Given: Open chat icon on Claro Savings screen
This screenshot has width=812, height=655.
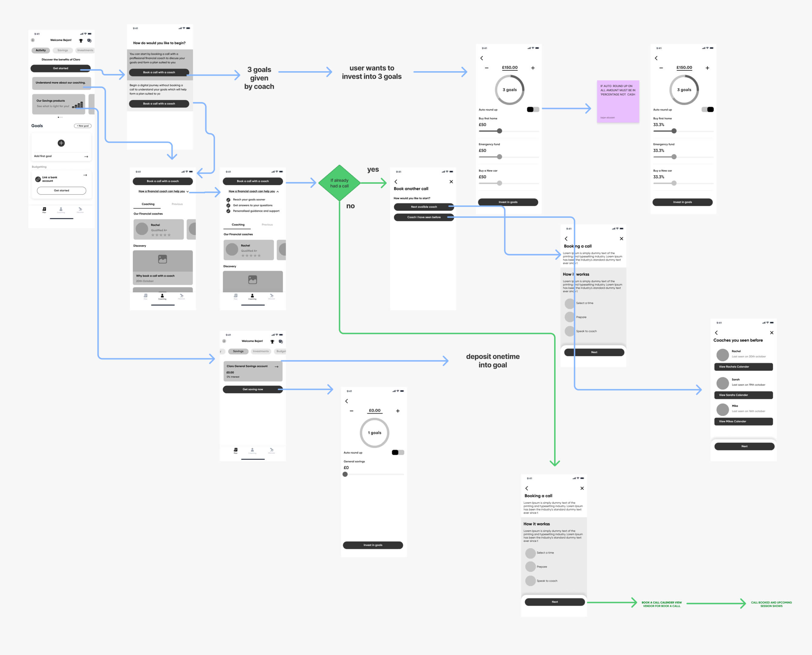Looking at the screenshot, I should 280,341.
